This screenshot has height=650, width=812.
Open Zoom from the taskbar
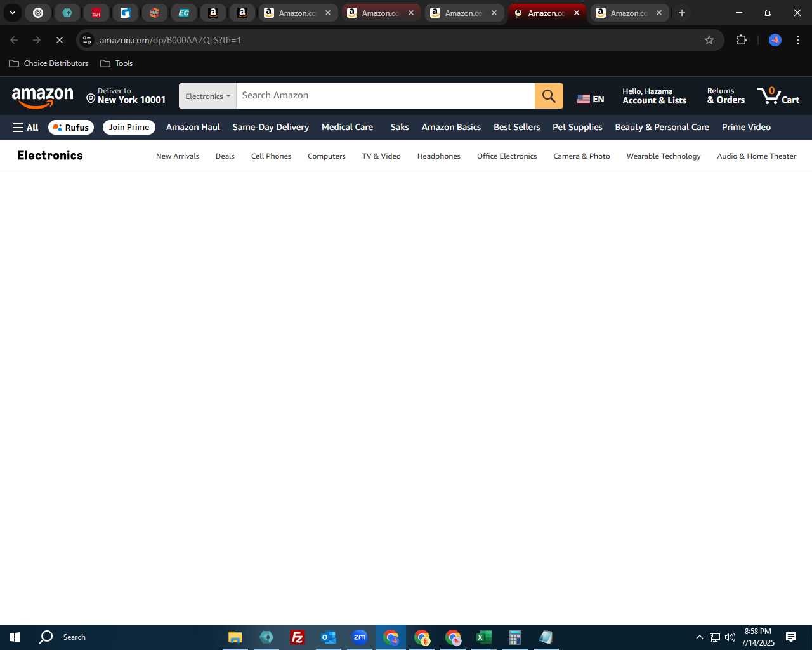360,637
